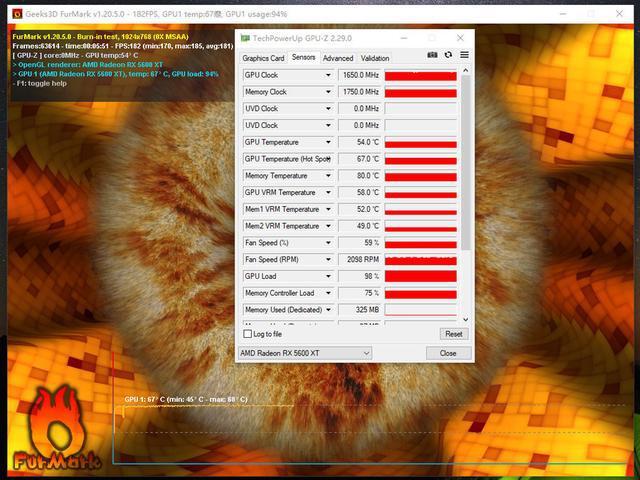Close the FurMark window
This screenshot has height=480, width=640.
619,14
